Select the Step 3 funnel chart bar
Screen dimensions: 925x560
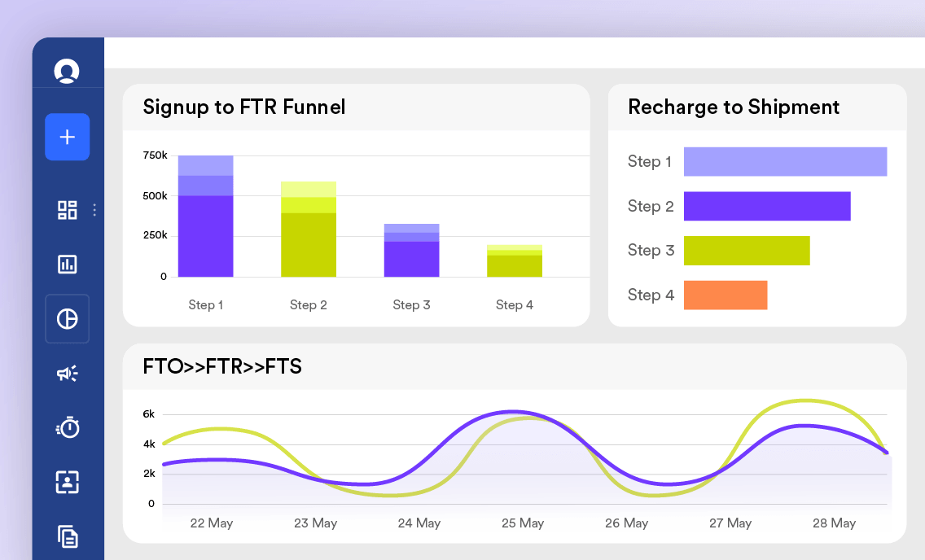(412, 251)
